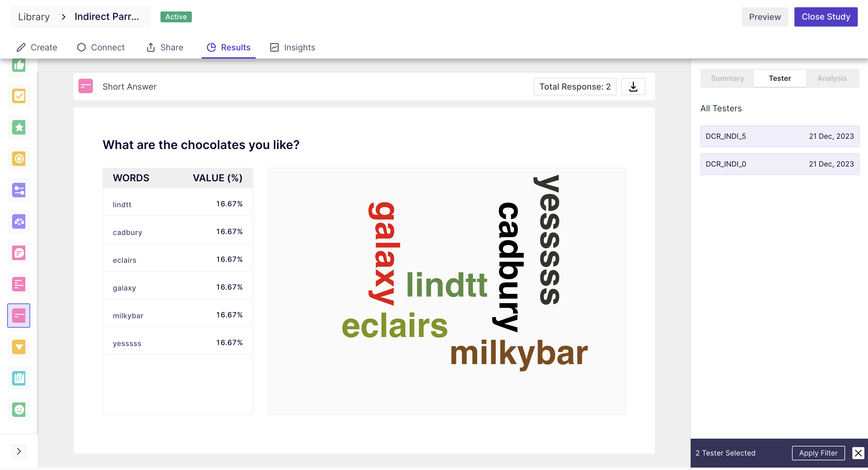This screenshot has height=470, width=868.
Task: Download the short answer responses
Action: (x=633, y=87)
